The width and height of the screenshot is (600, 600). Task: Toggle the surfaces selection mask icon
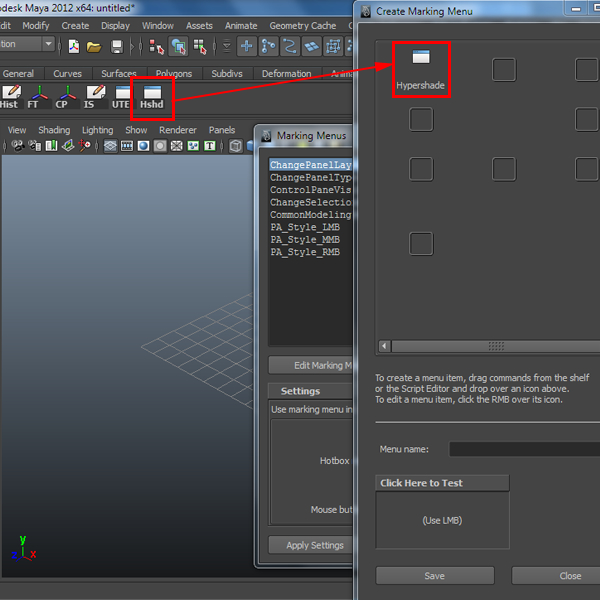click(x=311, y=46)
